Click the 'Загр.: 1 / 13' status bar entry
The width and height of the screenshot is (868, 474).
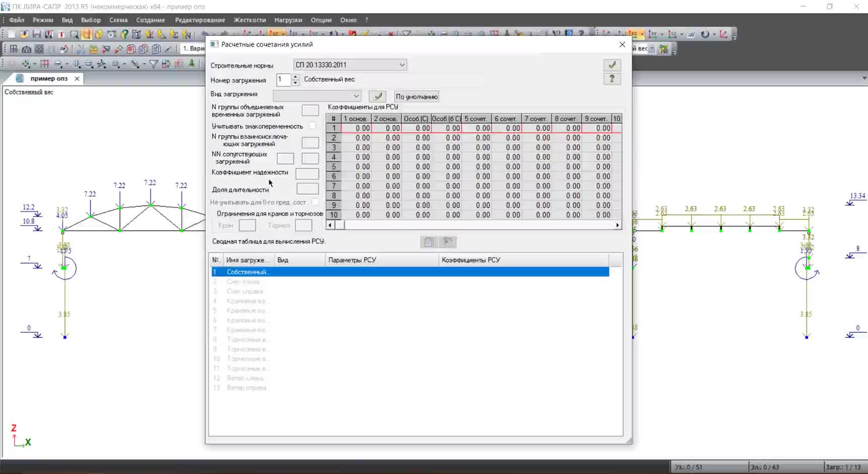pyautogui.click(x=844, y=467)
